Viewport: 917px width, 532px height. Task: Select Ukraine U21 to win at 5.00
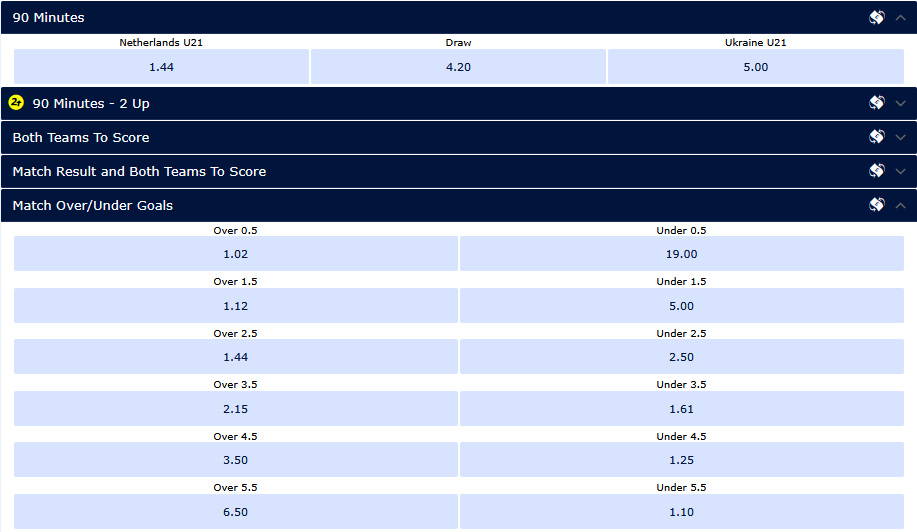(x=756, y=67)
